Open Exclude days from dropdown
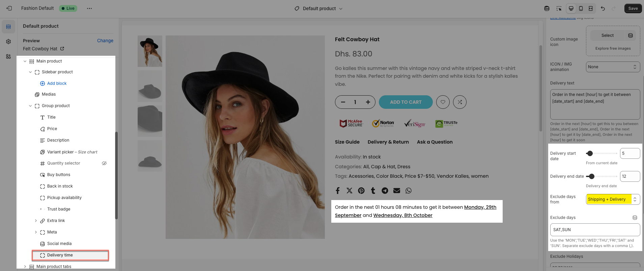The width and height of the screenshot is (644, 271). 613,199
